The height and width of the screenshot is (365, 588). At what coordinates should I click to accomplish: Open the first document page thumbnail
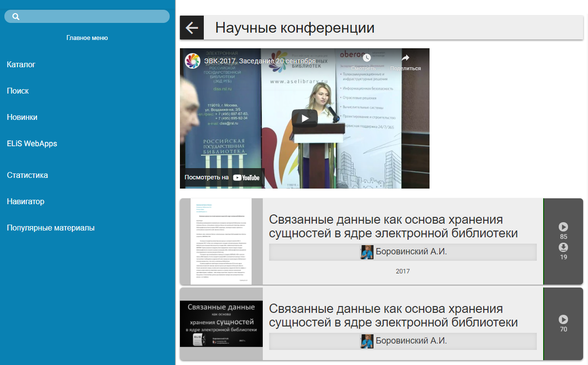221,241
